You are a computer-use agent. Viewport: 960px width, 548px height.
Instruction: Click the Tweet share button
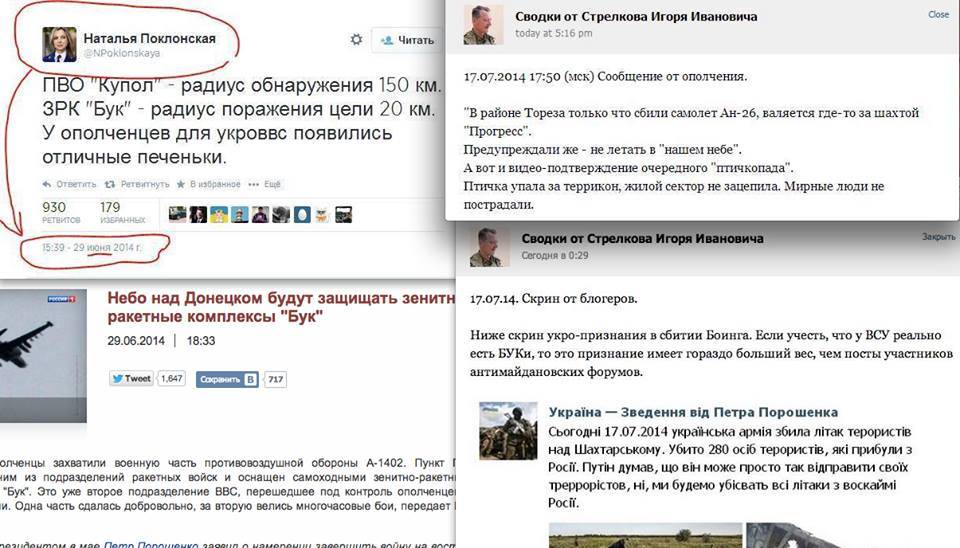pyautogui.click(x=131, y=379)
